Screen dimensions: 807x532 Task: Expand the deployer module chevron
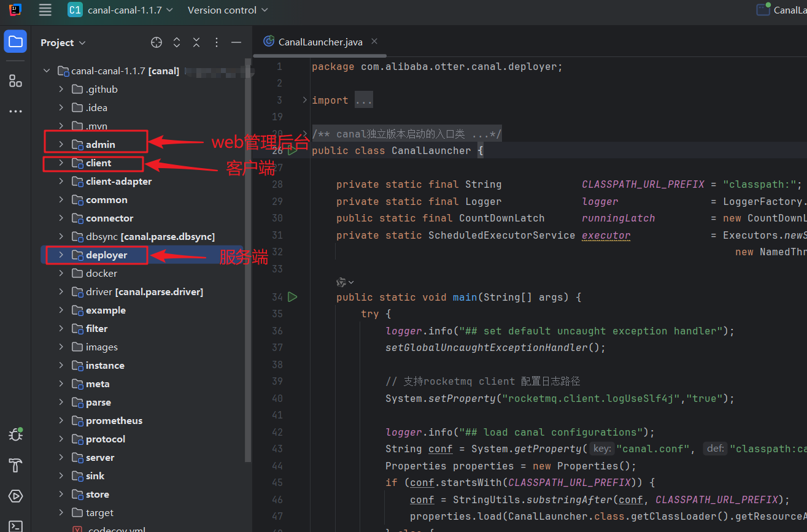coord(61,255)
